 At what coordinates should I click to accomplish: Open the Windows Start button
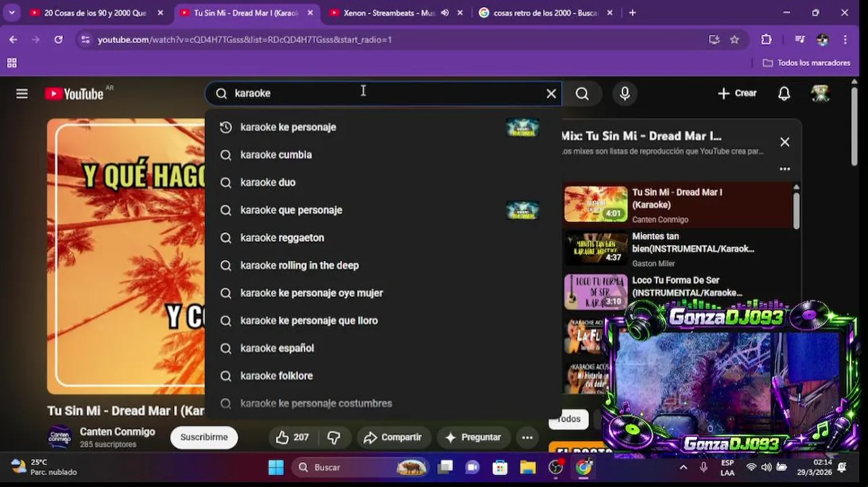pyautogui.click(x=276, y=467)
